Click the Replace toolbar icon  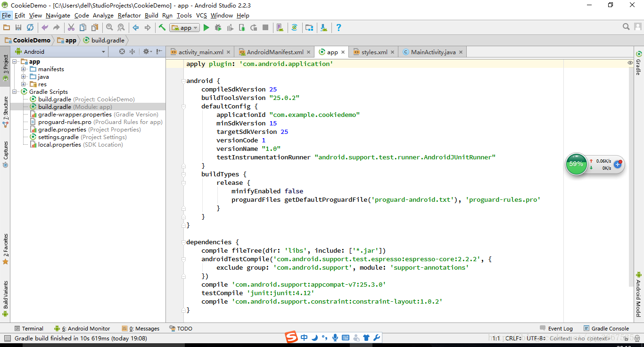pyautogui.click(x=121, y=28)
